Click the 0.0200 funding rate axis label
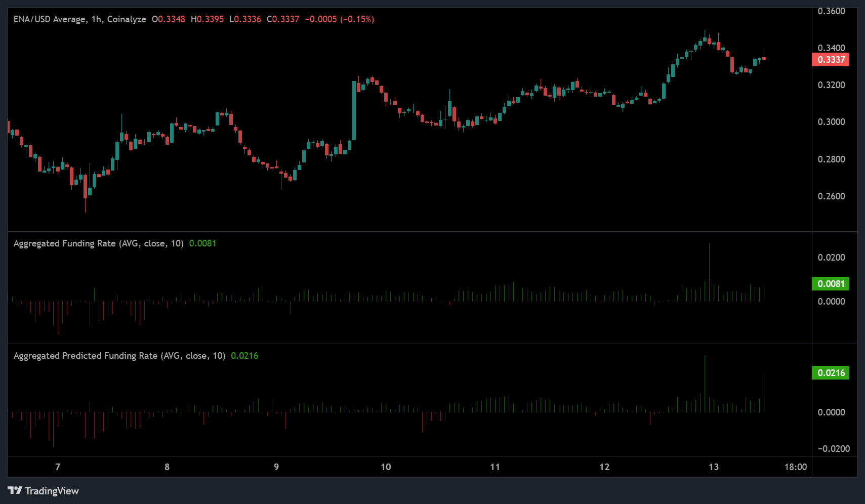 click(831, 258)
